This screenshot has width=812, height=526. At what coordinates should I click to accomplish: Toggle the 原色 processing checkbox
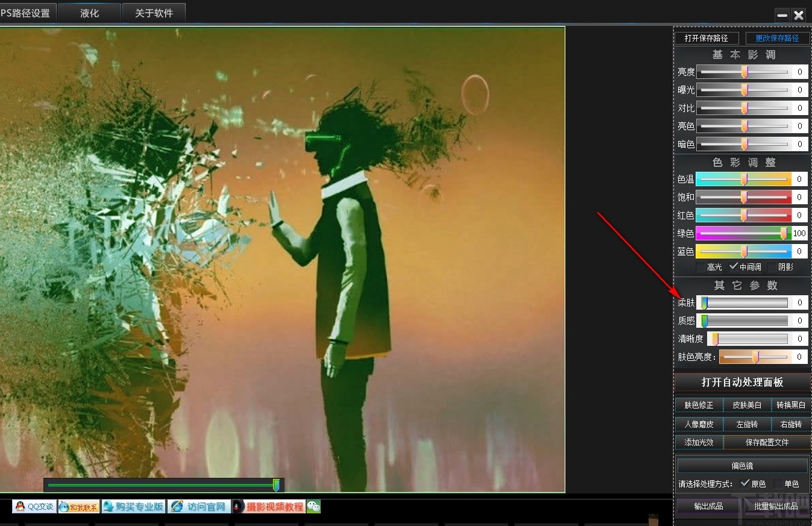(x=745, y=483)
